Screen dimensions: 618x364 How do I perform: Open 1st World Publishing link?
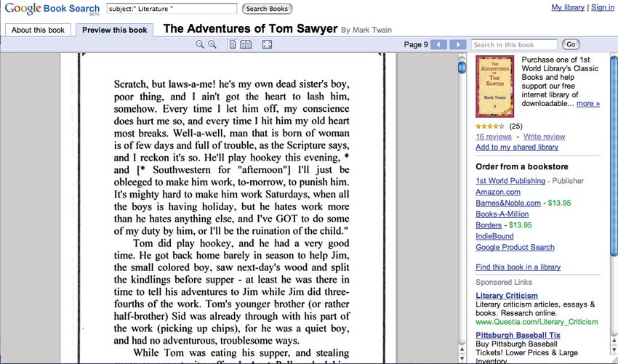510,181
